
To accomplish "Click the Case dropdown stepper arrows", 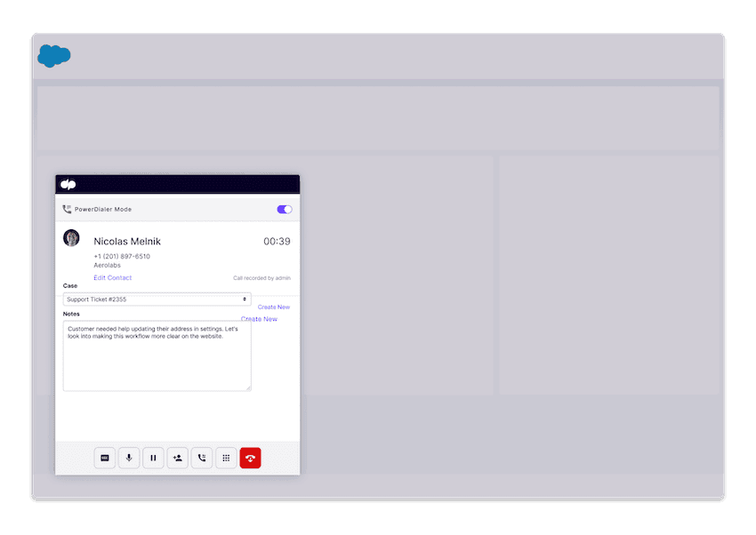I will coord(243,299).
